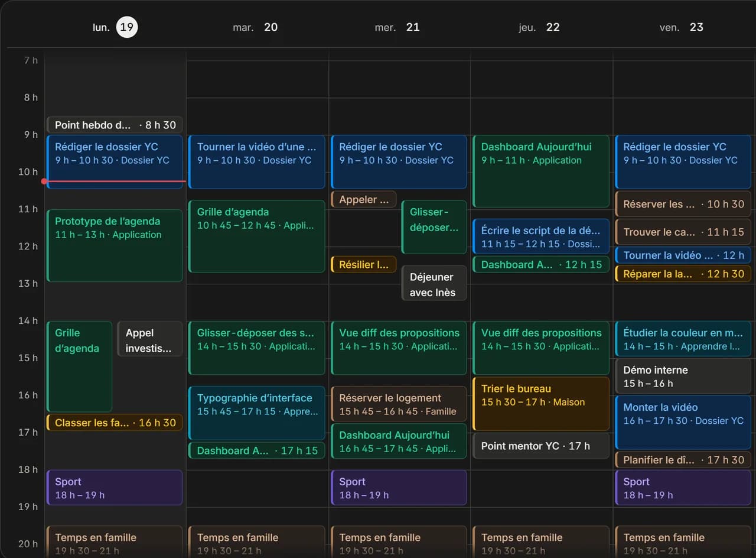Open Glisser-déposer des s... event on Tuesday
The height and width of the screenshot is (558, 756).
pos(256,348)
